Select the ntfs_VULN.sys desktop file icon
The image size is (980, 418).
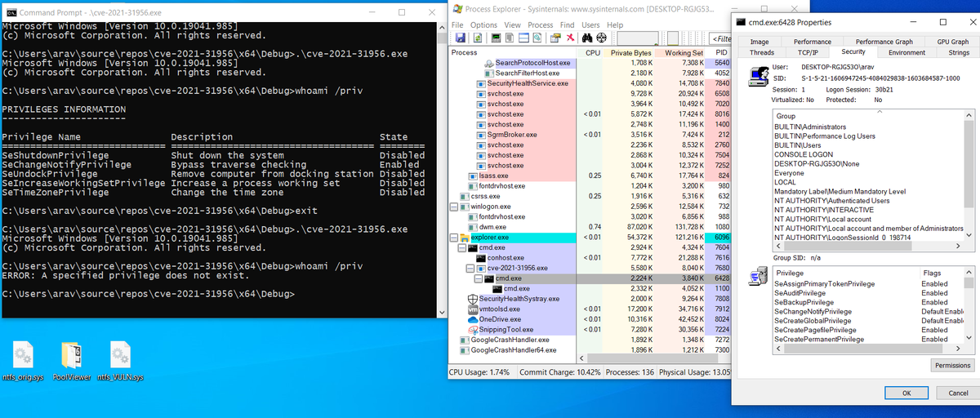120,360
